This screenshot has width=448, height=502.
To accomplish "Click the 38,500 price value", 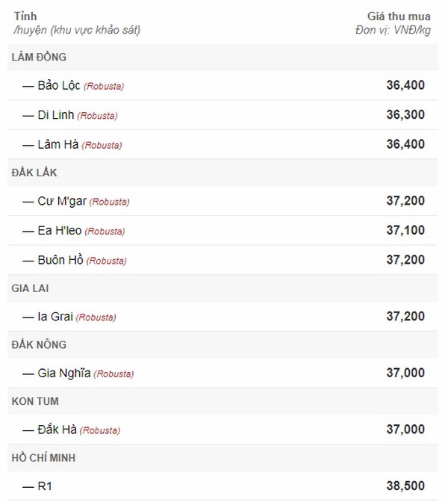I will point(405,486).
